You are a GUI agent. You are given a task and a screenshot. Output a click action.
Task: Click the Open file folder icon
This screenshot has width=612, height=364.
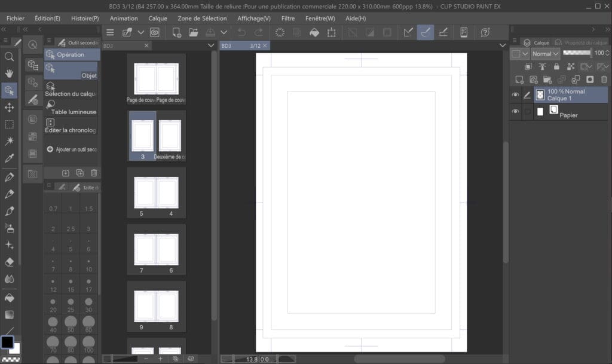pos(193,32)
